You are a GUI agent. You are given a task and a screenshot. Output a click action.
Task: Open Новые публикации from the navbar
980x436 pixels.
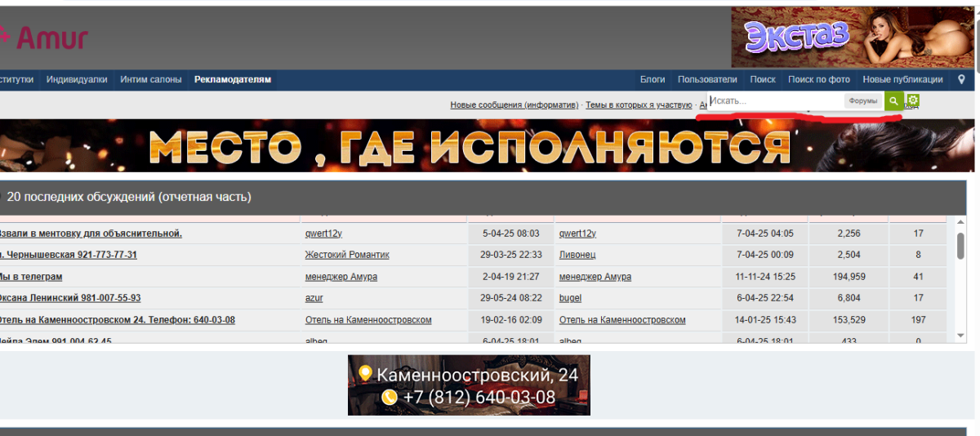902,80
